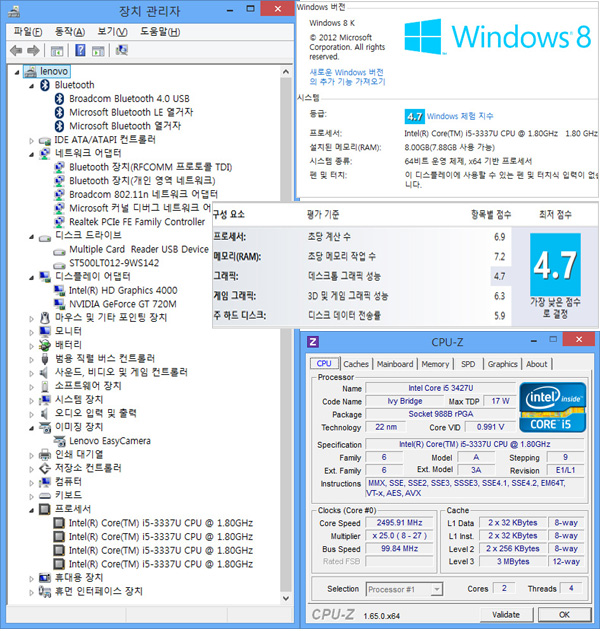Open the Processor #1 selection dropdown in CPU-Z

(436, 590)
